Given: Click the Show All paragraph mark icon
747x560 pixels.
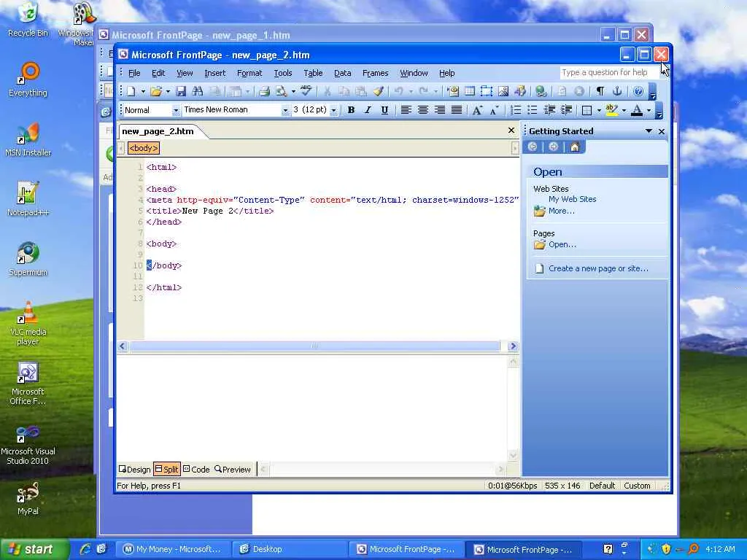Looking at the screenshot, I should 600,91.
